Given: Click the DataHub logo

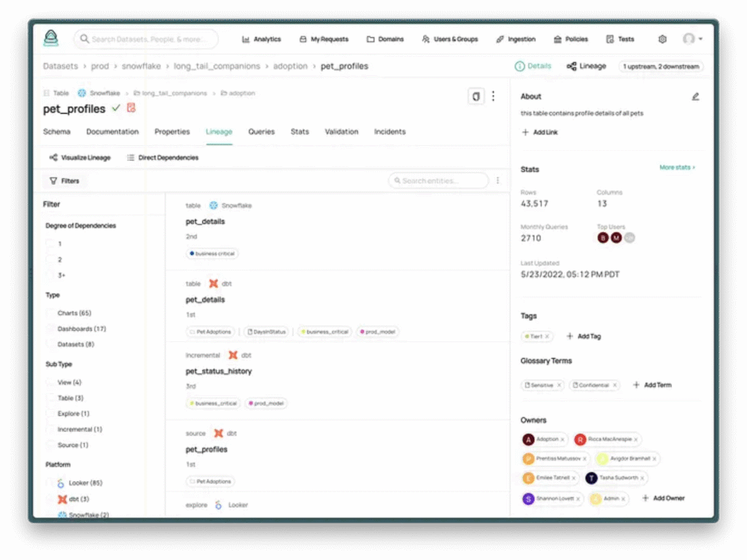Looking at the screenshot, I should [x=50, y=37].
